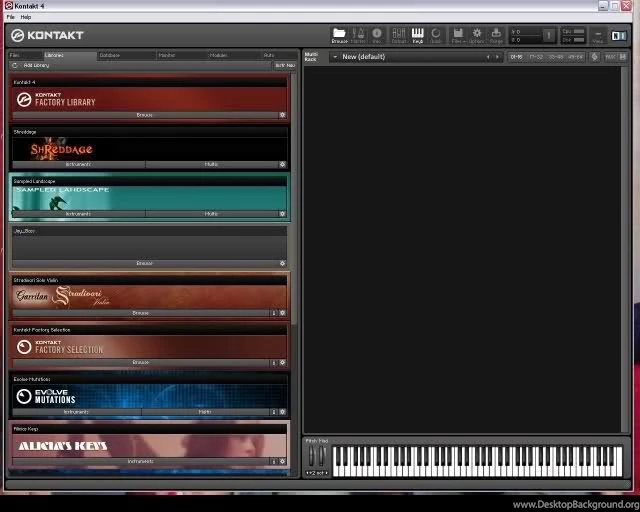Viewport: 640px width, 512px height.
Task: Click the mod wheel beside pitch wheel
Action: (x=321, y=456)
